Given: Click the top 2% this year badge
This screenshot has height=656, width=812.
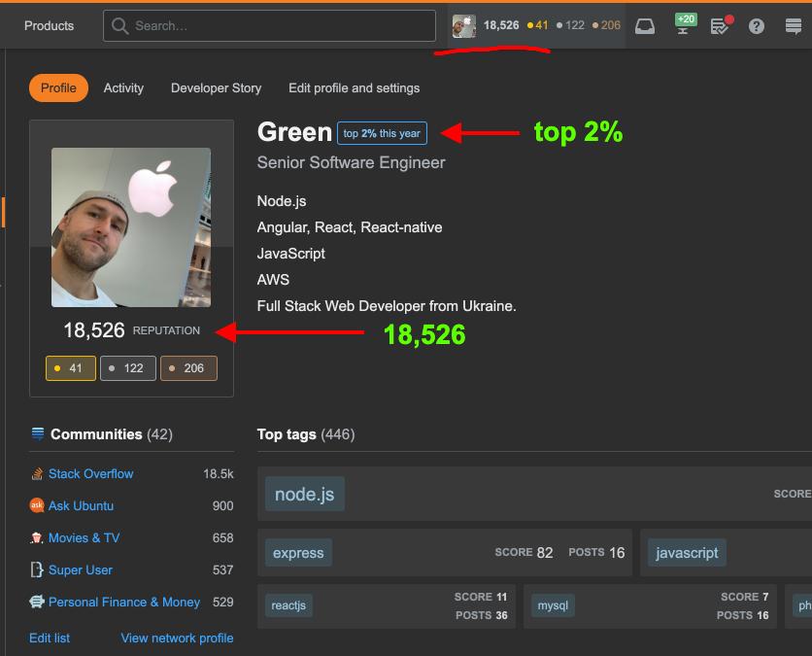Looking at the screenshot, I should [x=382, y=133].
